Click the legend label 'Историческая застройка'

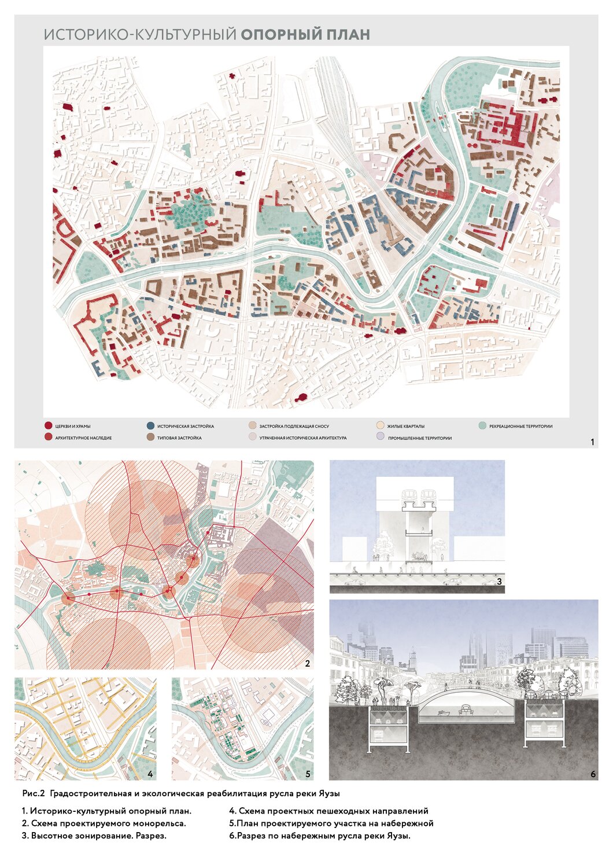(x=186, y=426)
